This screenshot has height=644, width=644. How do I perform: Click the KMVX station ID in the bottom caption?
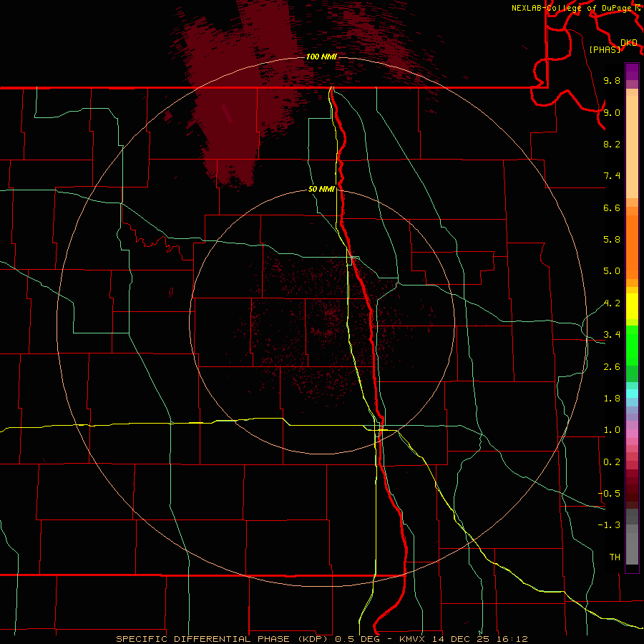click(x=411, y=639)
